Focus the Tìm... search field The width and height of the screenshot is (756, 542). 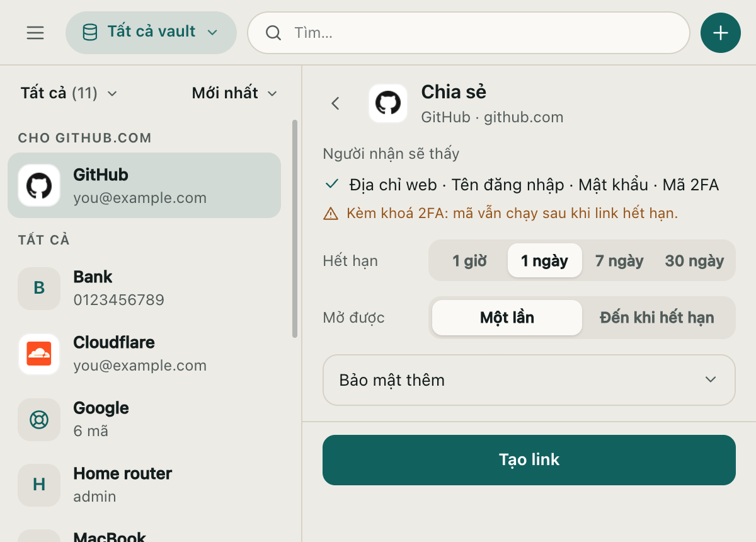469,33
